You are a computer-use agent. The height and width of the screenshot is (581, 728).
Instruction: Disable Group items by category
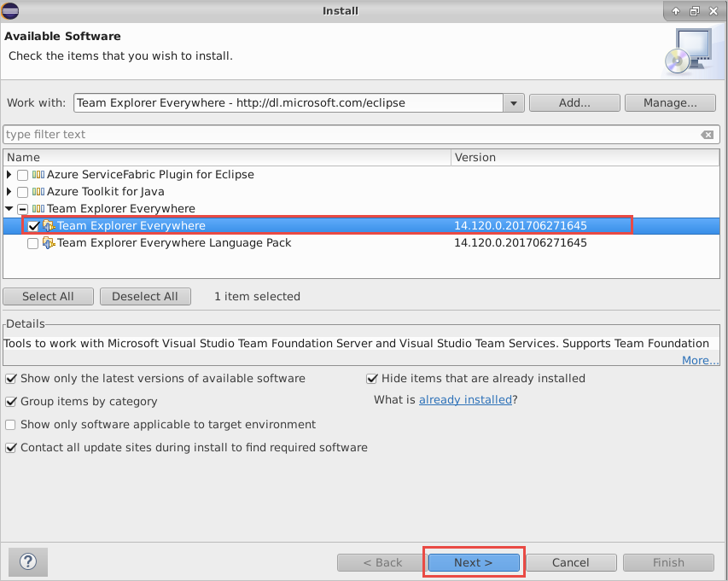(11, 401)
